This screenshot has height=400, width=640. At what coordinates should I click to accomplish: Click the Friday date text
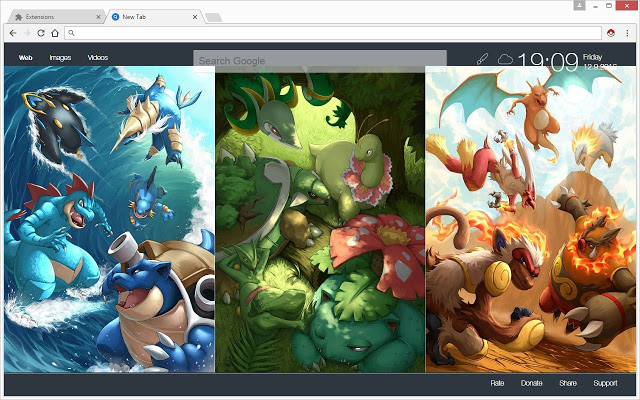[x=592, y=57]
